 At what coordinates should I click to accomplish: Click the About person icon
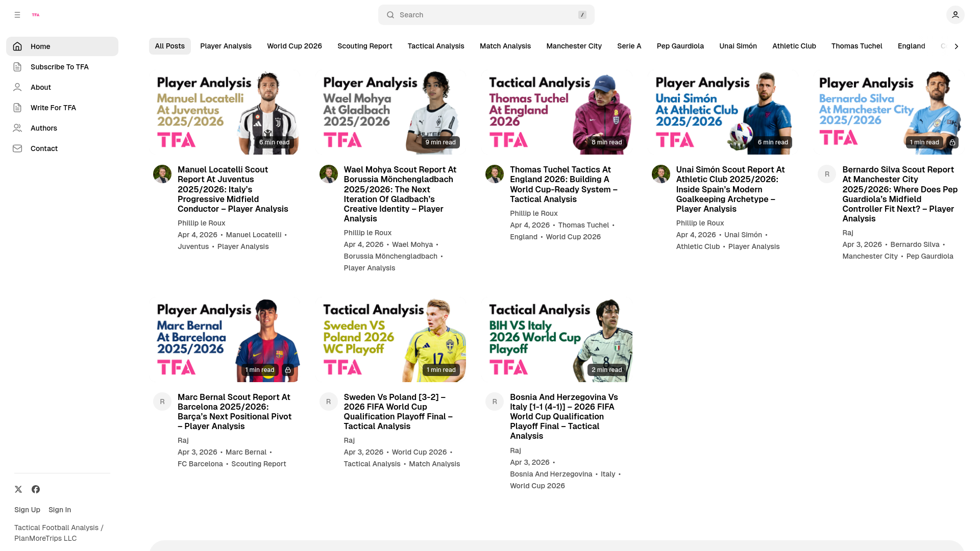click(x=17, y=87)
